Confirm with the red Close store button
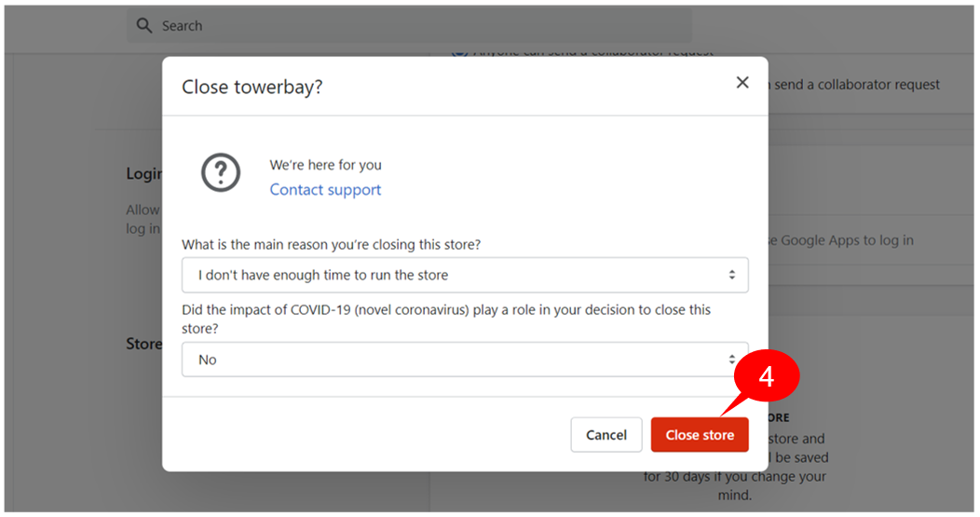Screen dimensions: 980x517 tap(700, 434)
